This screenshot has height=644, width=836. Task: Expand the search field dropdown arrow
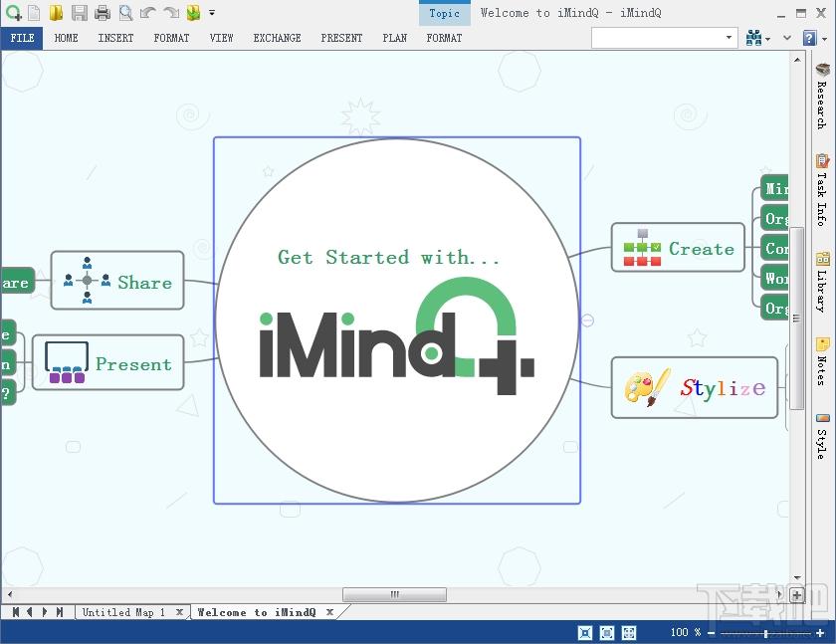729,38
